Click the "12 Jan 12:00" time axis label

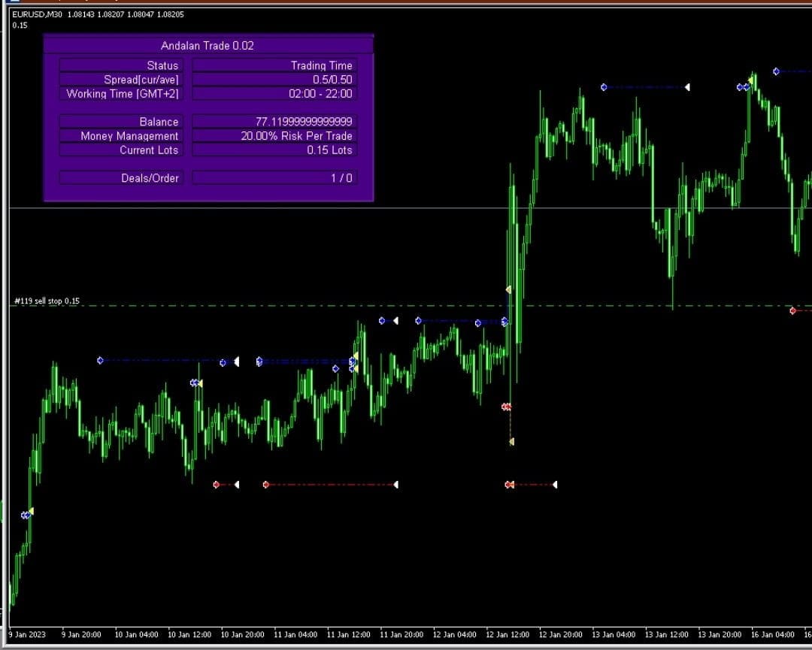(509, 634)
